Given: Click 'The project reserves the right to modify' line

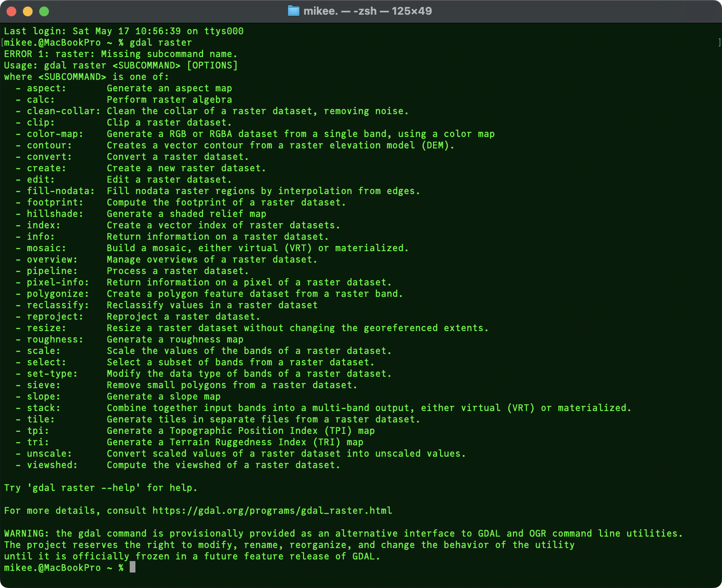Looking at the screenshot, I should tap(290, 545).
